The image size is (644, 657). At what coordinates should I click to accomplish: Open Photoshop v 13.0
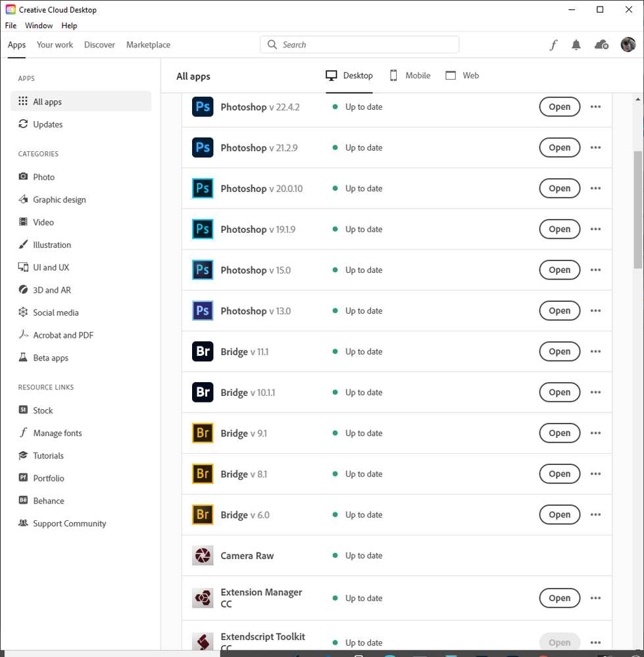(x=559, y=310)
